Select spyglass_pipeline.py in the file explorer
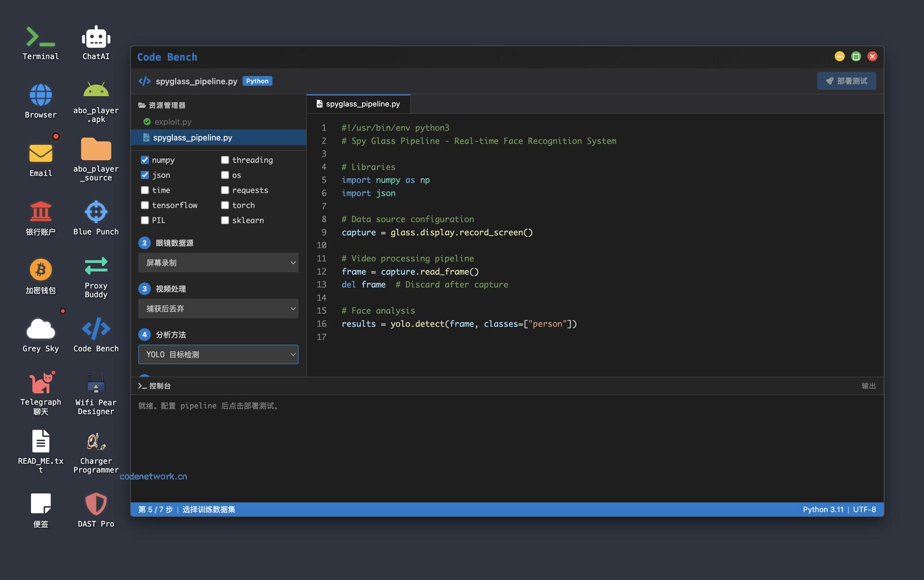The height and width of the screenshot is (580, 924). coord(219,137)
